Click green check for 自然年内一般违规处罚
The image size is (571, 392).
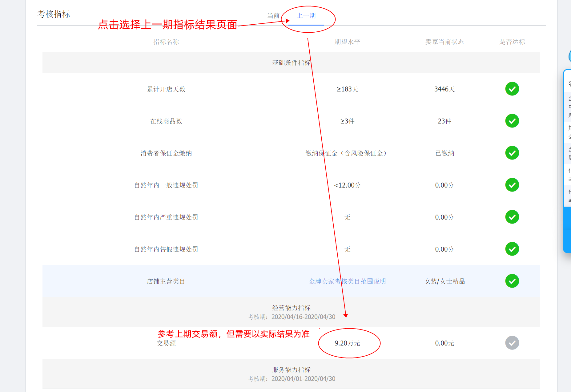[x=512, y=185]
